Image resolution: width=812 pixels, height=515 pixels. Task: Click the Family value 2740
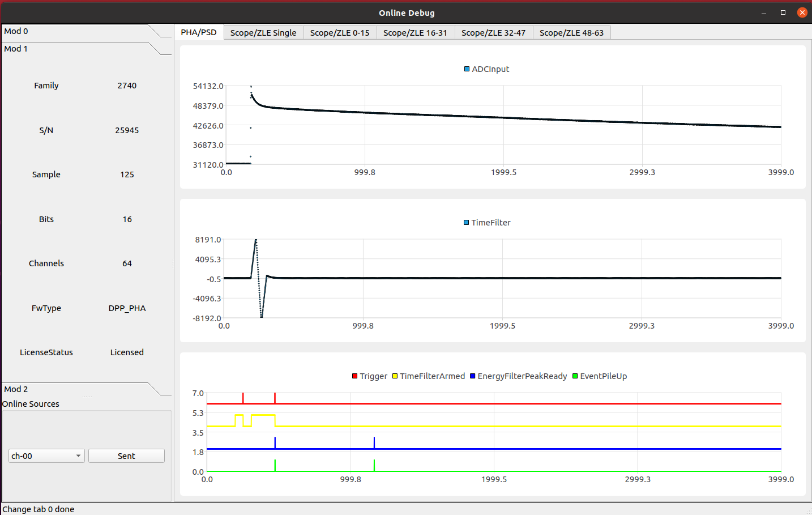click(127, 86)
